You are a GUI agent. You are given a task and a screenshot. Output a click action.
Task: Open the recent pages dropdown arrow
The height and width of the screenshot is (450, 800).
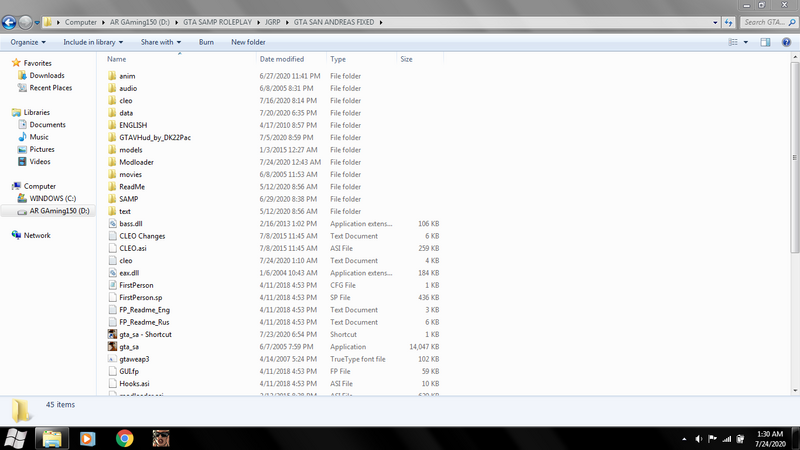tap(37, 22)
